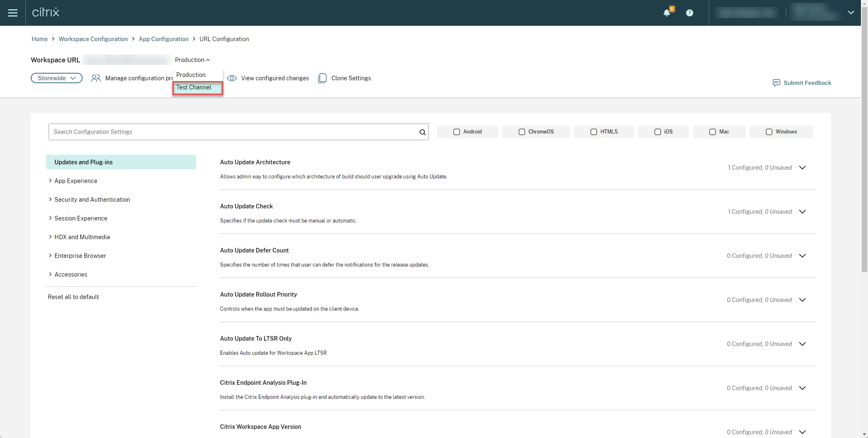Screen dimensions: 868x438
Task: Open the notifications bell
Action: (x=666, y=13)
